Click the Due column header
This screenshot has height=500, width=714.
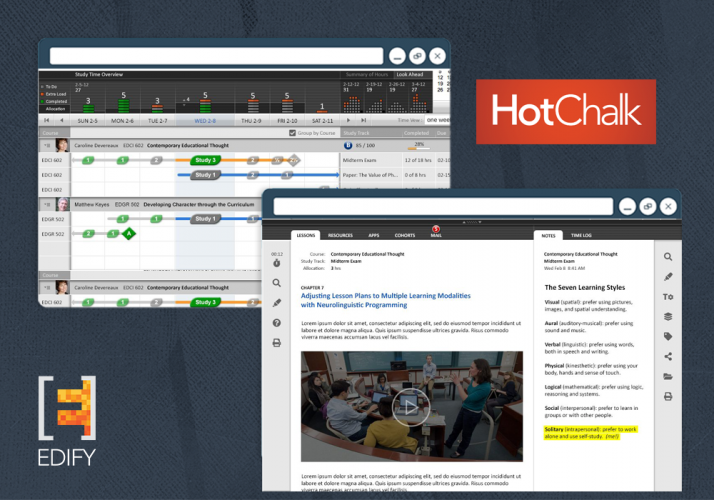coord(441,133)
